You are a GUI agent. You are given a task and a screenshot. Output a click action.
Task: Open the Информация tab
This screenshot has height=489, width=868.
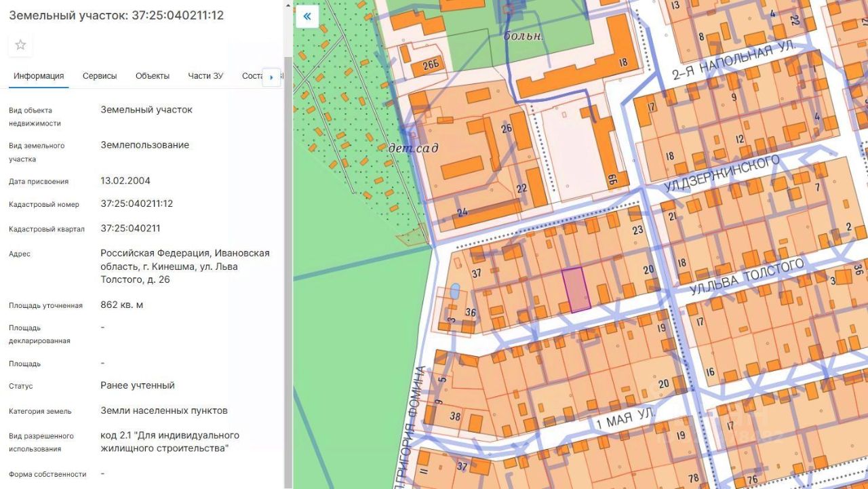[x=39, y=76]
